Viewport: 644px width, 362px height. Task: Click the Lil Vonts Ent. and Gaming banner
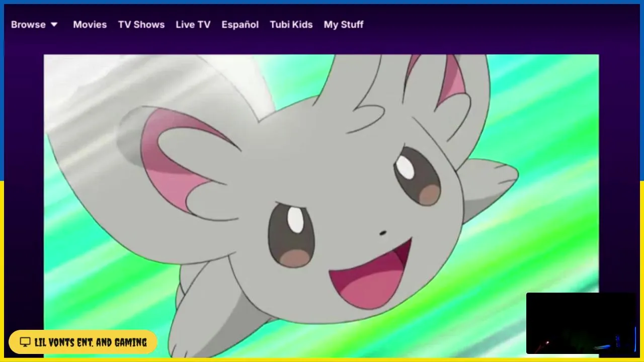point(83,342)
